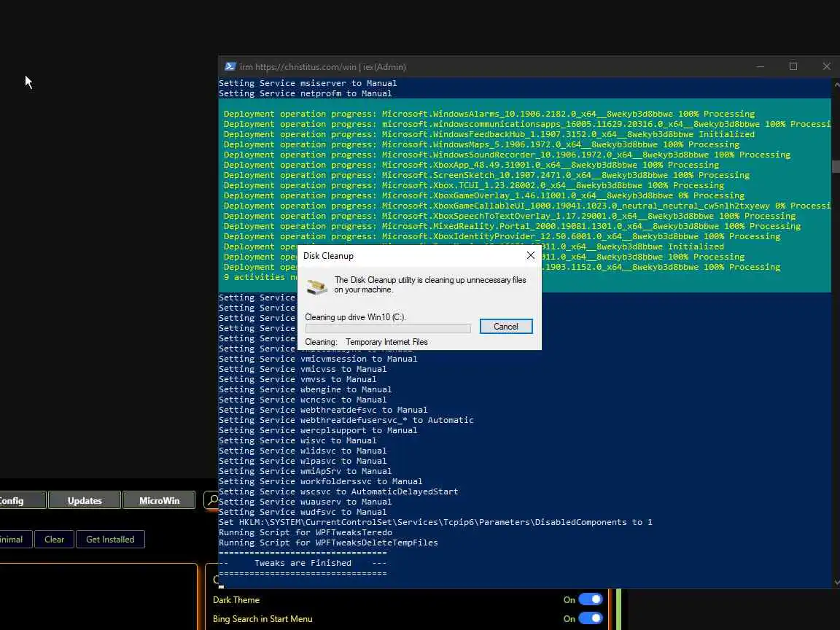Click 'Setting Service wudfsvc to Manual' line
This screenshot has height=630, width=840.
click(303, 512)
